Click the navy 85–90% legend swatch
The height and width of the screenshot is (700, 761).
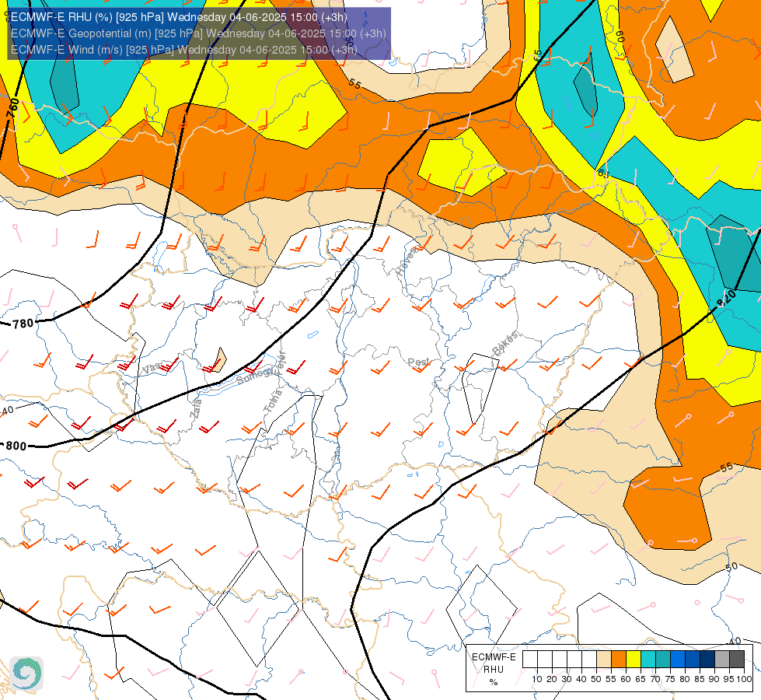tap(707, 660)
